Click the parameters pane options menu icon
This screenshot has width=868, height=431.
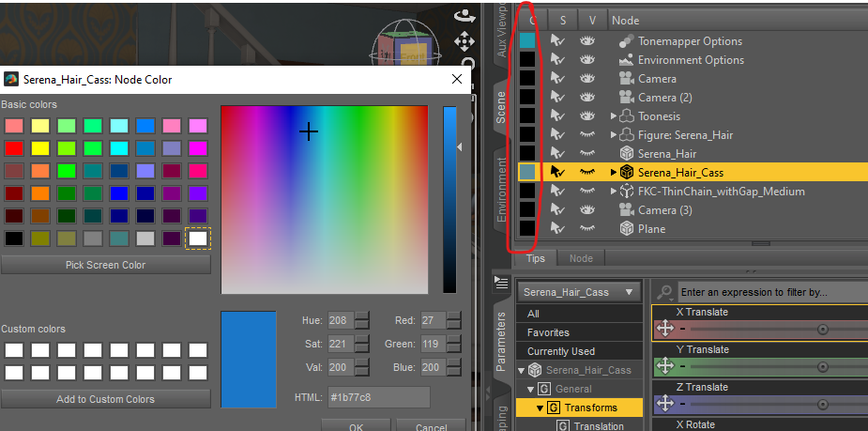coord(500,283)
